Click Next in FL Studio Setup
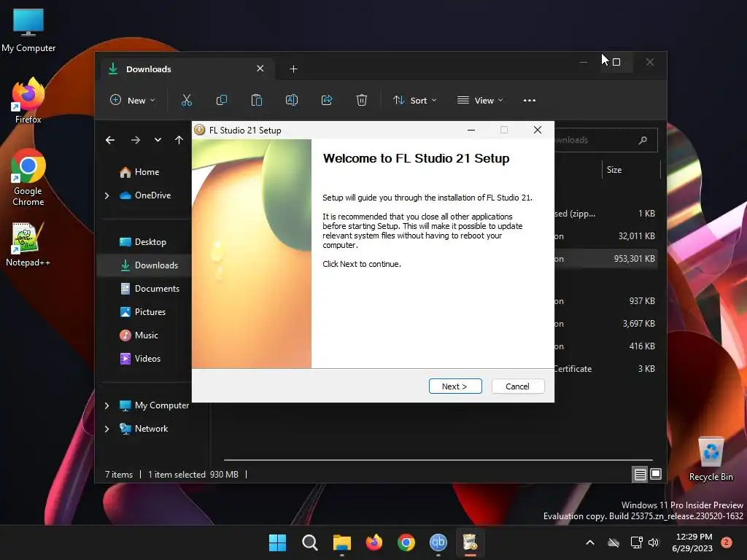This screenshot has height=560, width=747. (x=455, y=386)
